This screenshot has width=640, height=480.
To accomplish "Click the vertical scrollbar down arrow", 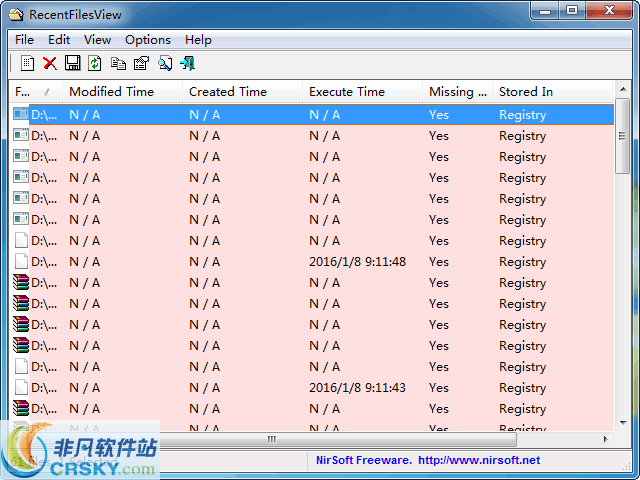I will tap(623, 423).
